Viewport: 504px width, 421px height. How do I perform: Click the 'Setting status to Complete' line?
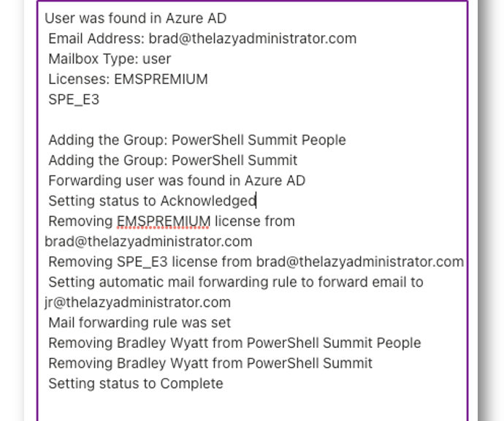point(136,384)
